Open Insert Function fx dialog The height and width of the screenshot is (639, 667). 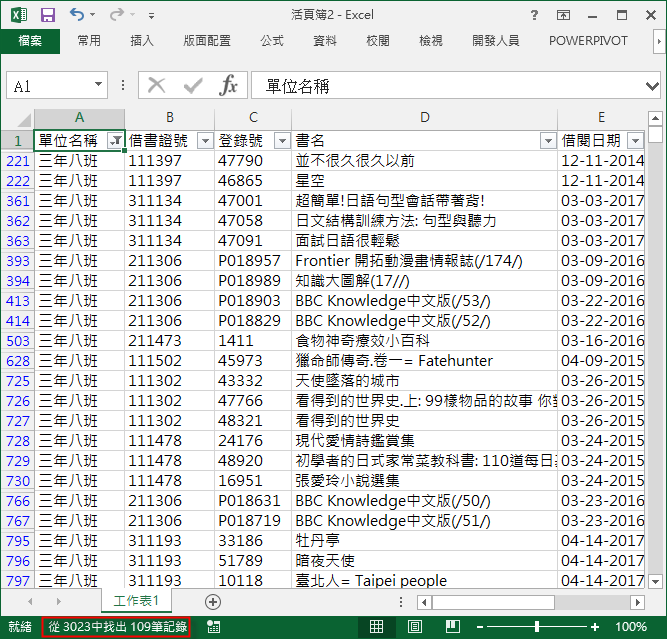pyautogui.click(x=228, y=86)
